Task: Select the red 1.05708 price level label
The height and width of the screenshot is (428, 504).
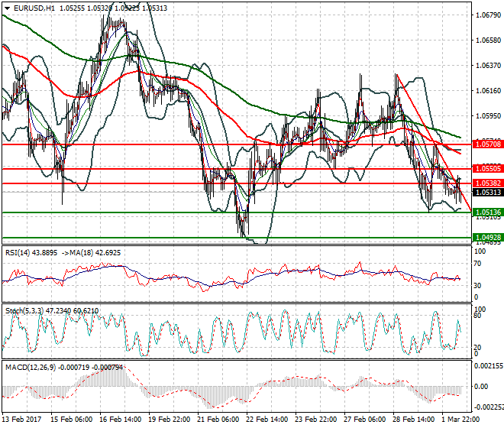Action: pyautogui.click(x=488, y=144)
